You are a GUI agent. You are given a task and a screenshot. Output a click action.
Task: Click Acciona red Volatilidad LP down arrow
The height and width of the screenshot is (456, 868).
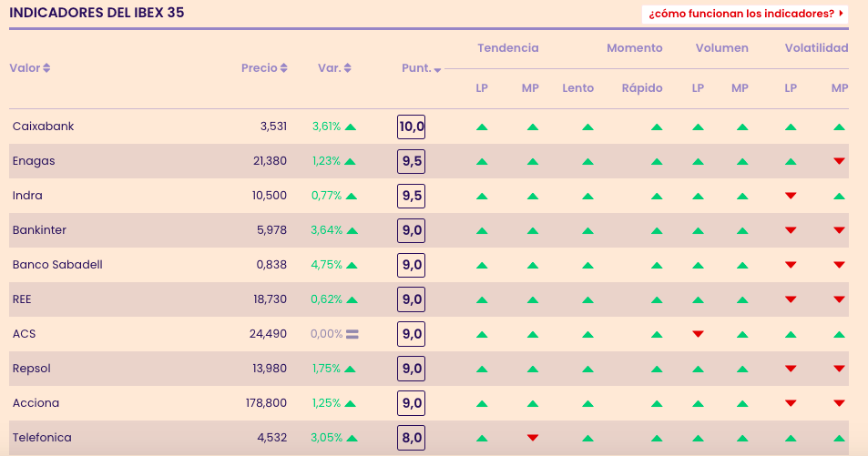pyautogui.click(x=791, y=403)
